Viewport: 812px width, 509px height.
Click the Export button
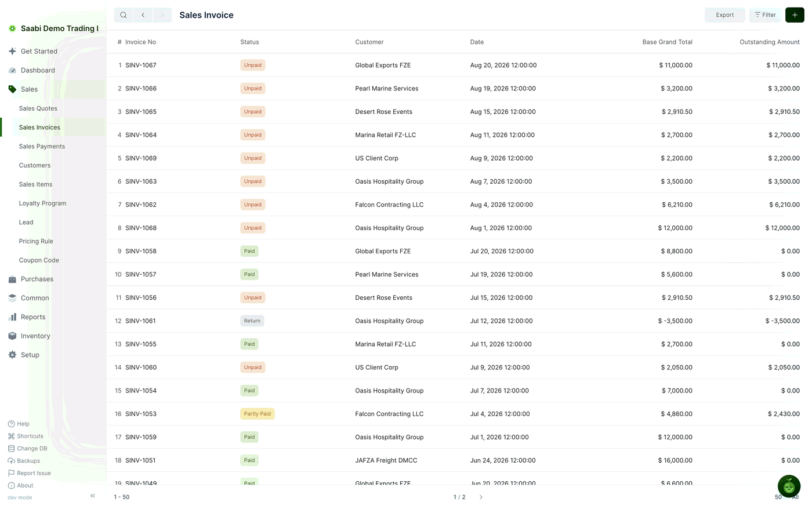725,15
